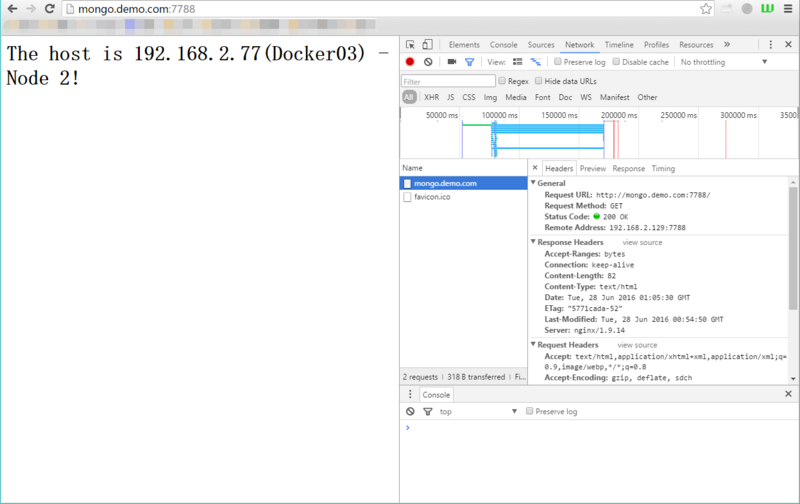Image resolution: width=800 pixels, height=504 pixels.
Task: Show the Preview tab of request
Action: coord(593,168)
